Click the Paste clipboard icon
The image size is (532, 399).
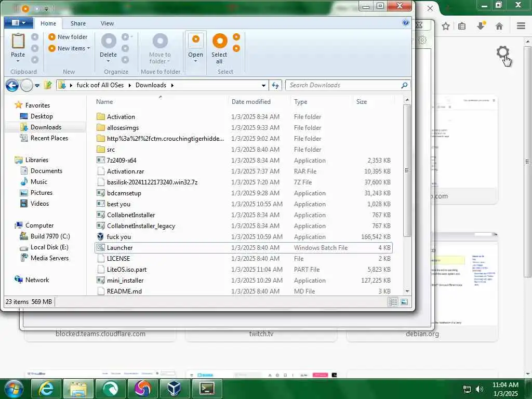click(18, 41)
